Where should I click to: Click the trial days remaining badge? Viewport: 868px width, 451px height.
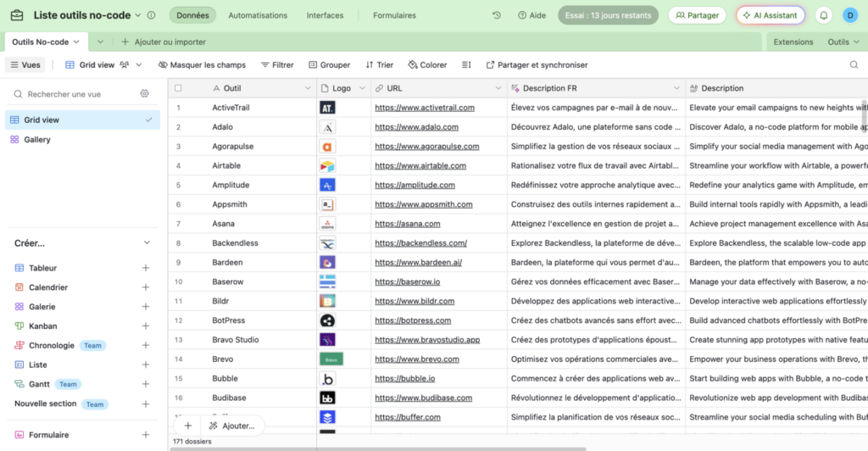[608, 15]
